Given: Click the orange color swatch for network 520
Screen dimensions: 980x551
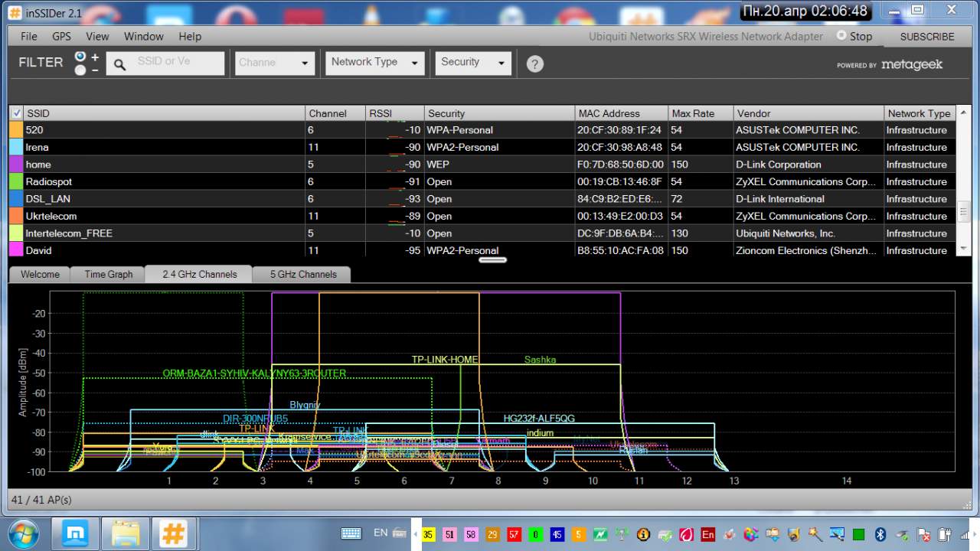Looking at the screenshot, I should click(x=16, y=130).
